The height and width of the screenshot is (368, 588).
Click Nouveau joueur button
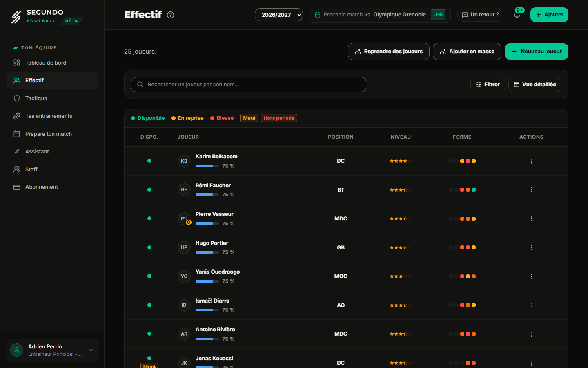(x=537, y=52)
